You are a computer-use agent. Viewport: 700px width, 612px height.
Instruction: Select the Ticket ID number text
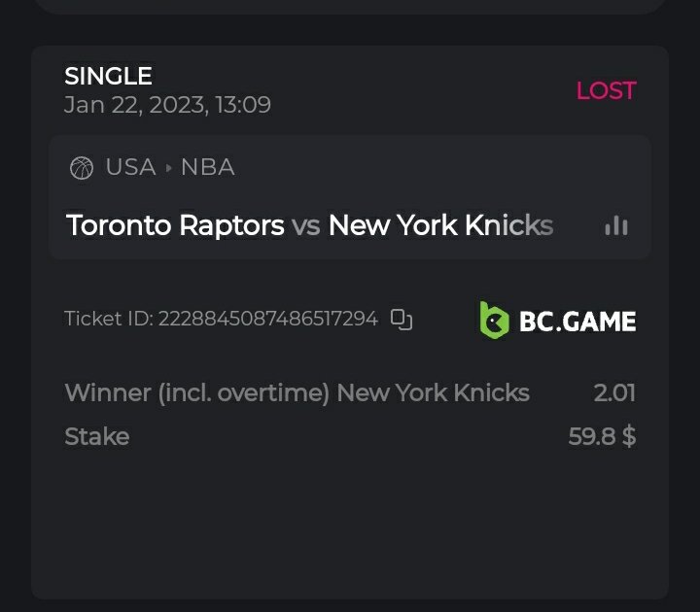point(267,319)
